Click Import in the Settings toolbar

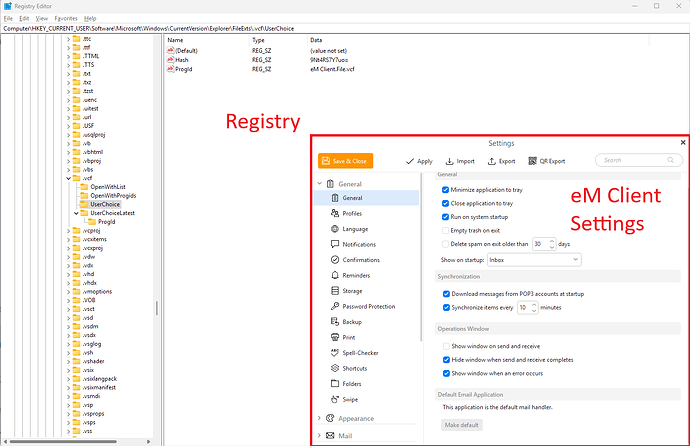460,161
